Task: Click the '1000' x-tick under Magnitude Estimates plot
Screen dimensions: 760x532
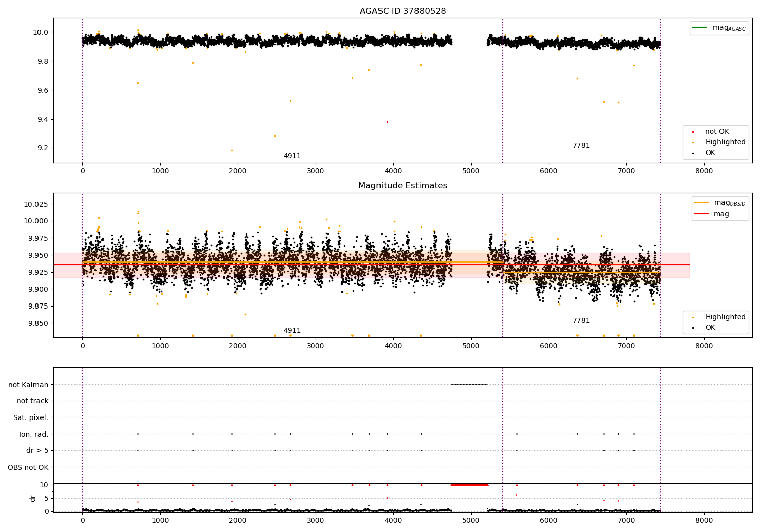Action: (x=160, y=346)
